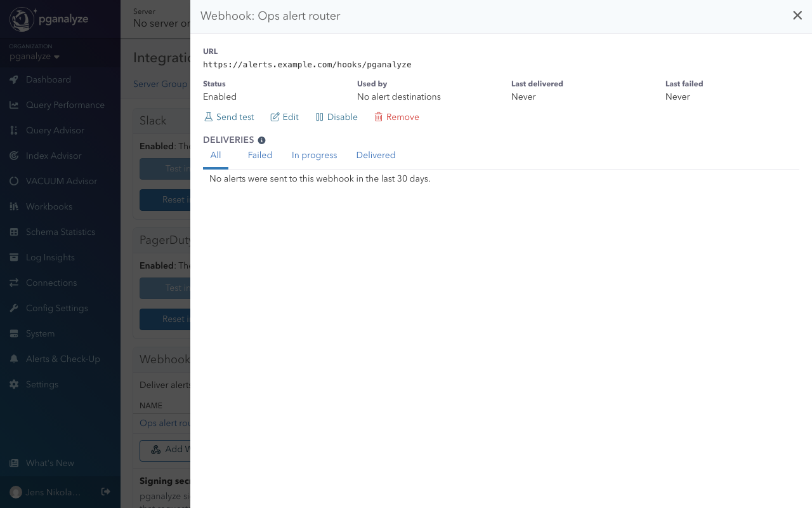The image size is (812, 508).
Task: Select the Failed deliveries tab
Action: tap(260, 156)
